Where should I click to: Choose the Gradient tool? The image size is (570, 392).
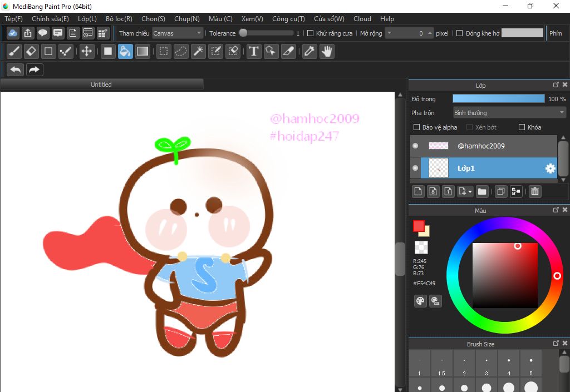click(x=142, y=52)
